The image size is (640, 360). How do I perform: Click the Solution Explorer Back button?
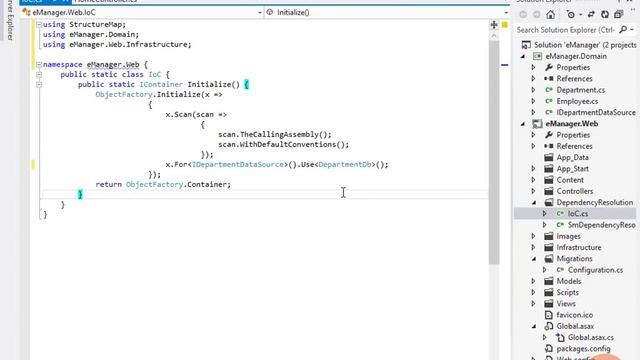523,15
